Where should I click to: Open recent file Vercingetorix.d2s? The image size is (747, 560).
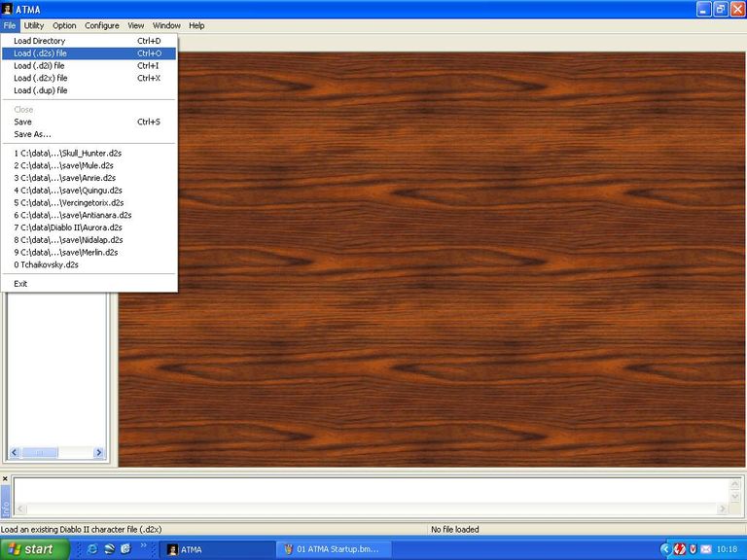click(89, 203)
